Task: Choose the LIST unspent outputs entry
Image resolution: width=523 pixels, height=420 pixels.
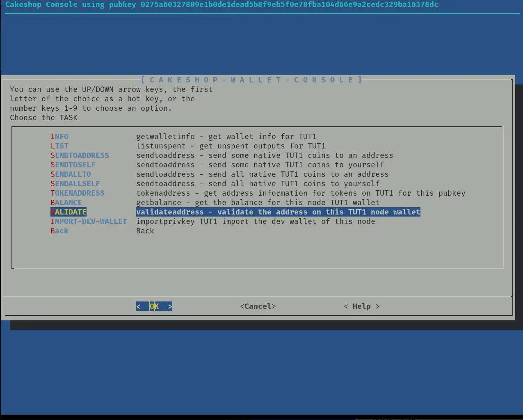Action: tap(59, 146)
